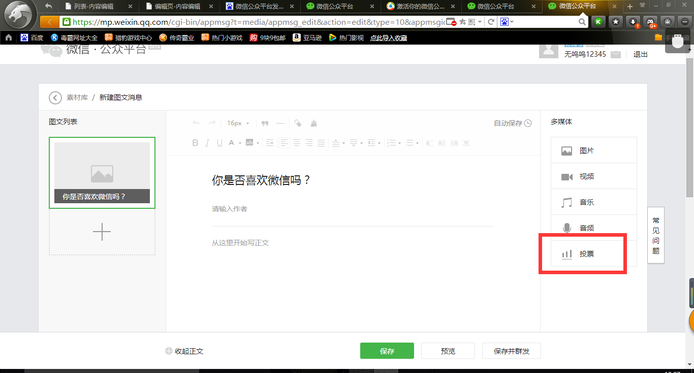Switch to the 编辑页-内容编辑 browser tab
The image size is (694, 373).
(x=178, y=6)
